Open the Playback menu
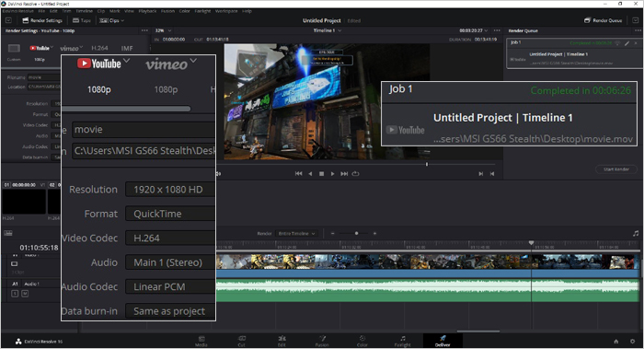Viewport: 644px width, 349px height. (x=147, y=11)
